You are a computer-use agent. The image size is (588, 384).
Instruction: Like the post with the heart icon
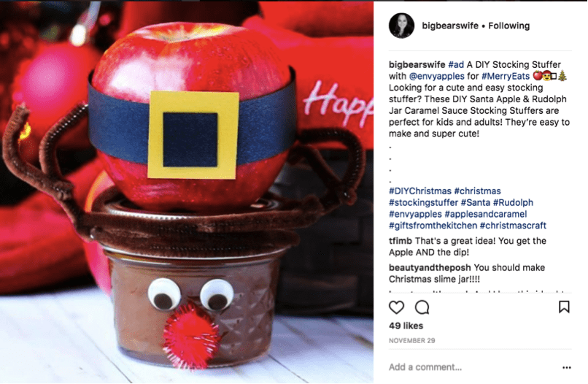[x=396, y=307]
